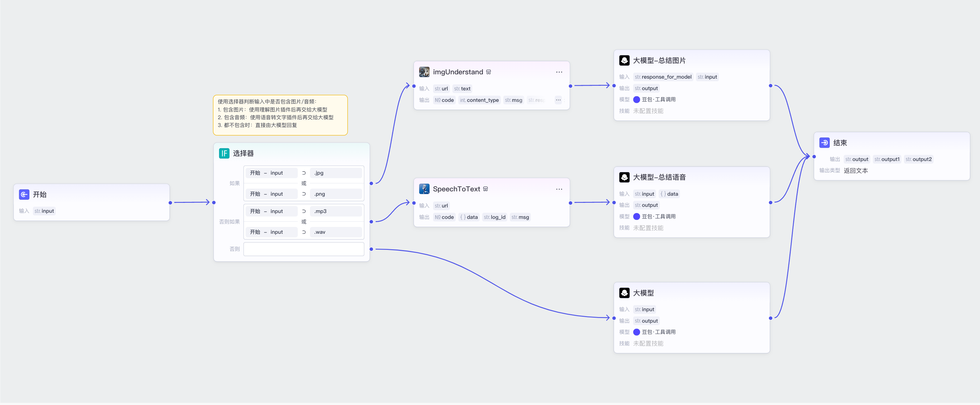980x405 pixels.
Task: Click the output2 variable tag in 结束
Action: 918,159
